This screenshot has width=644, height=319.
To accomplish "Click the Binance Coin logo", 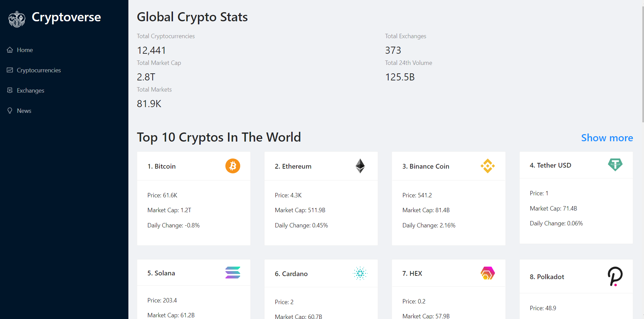I will [488, 166].
